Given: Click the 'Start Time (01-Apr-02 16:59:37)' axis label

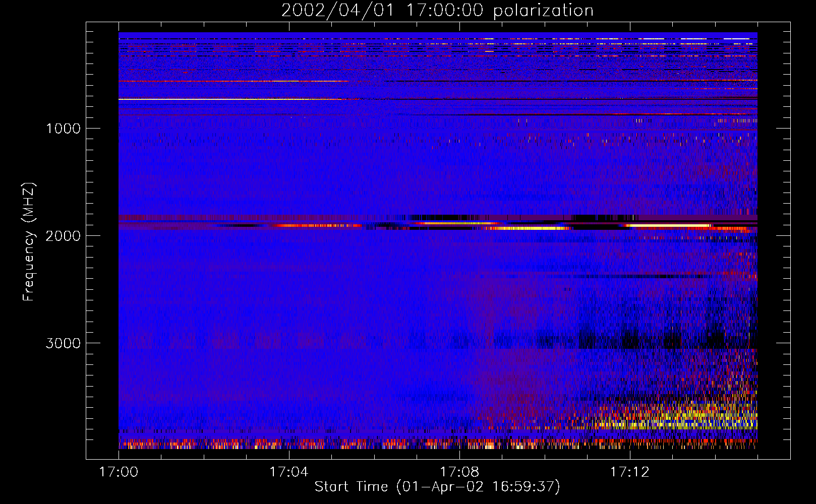Looking at the screenshot, I should [x=437, y=486].
